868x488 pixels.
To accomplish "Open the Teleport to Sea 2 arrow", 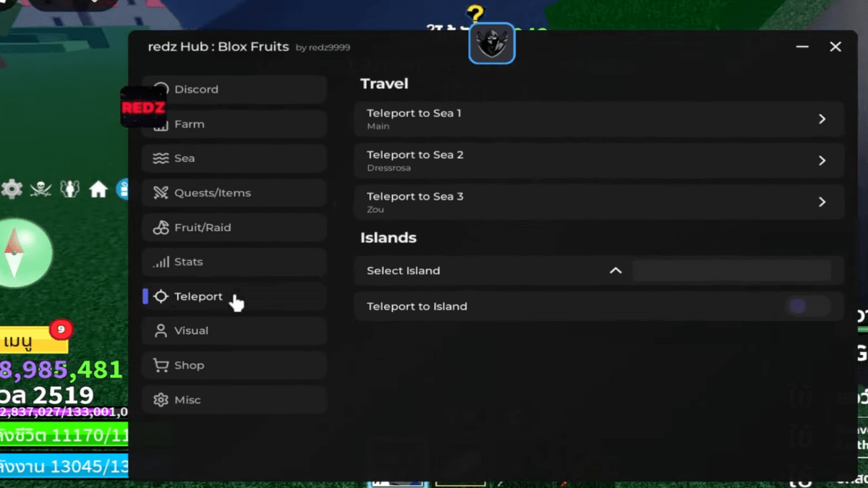I will [822, 160].
